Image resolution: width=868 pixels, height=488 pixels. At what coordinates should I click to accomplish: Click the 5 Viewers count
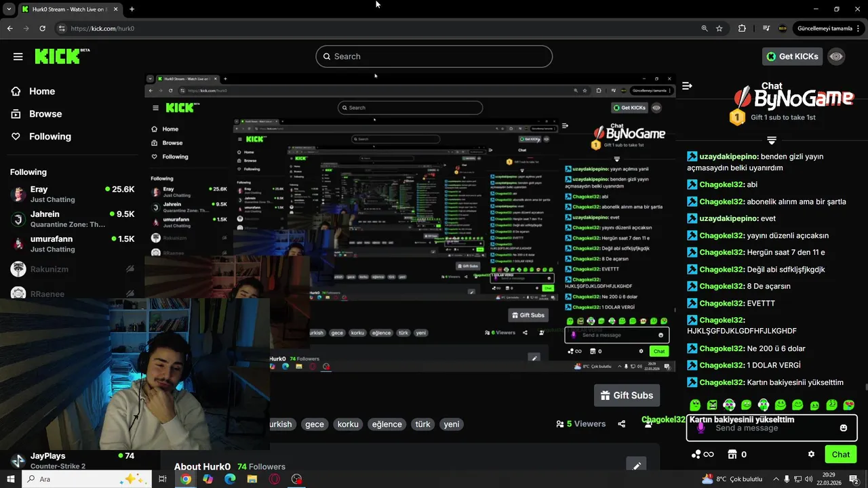pos(580,424)
